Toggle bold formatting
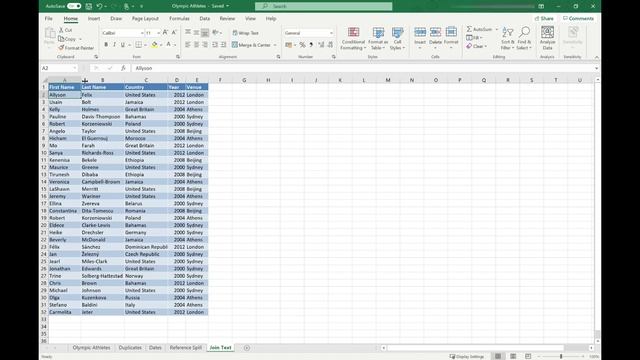This screenshot has width=640, height=360. pyautogui.click(x=106, y=44)
